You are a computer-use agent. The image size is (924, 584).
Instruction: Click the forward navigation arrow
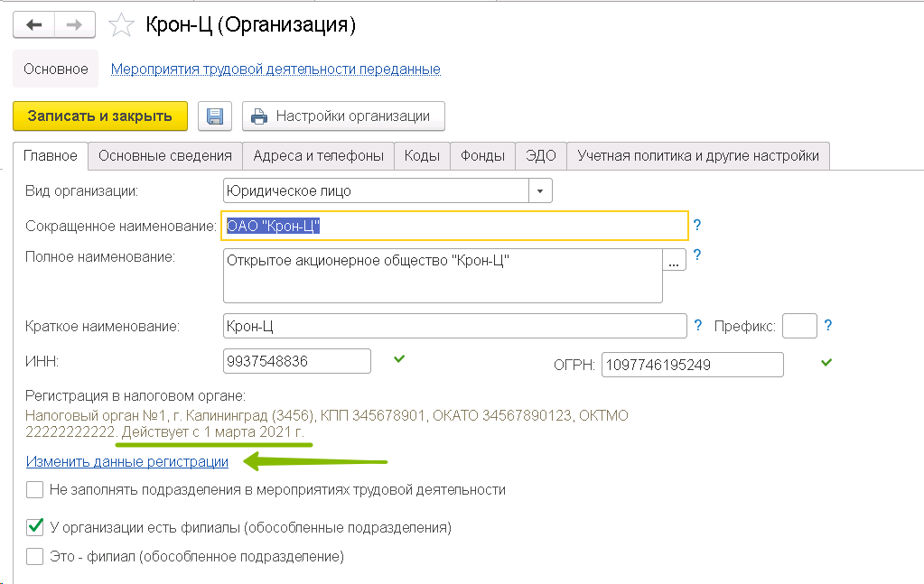tap(75, 25)
